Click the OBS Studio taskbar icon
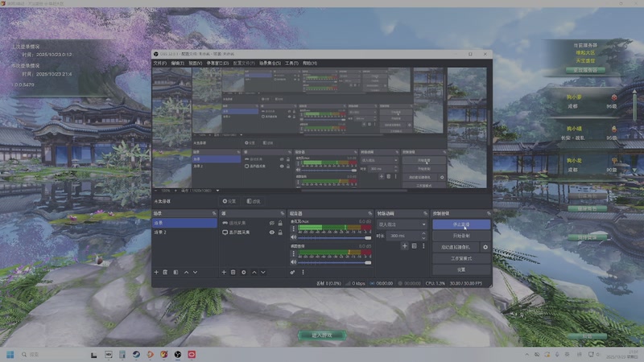Viewport: 644px width, 362px height. tap(178, 355)
